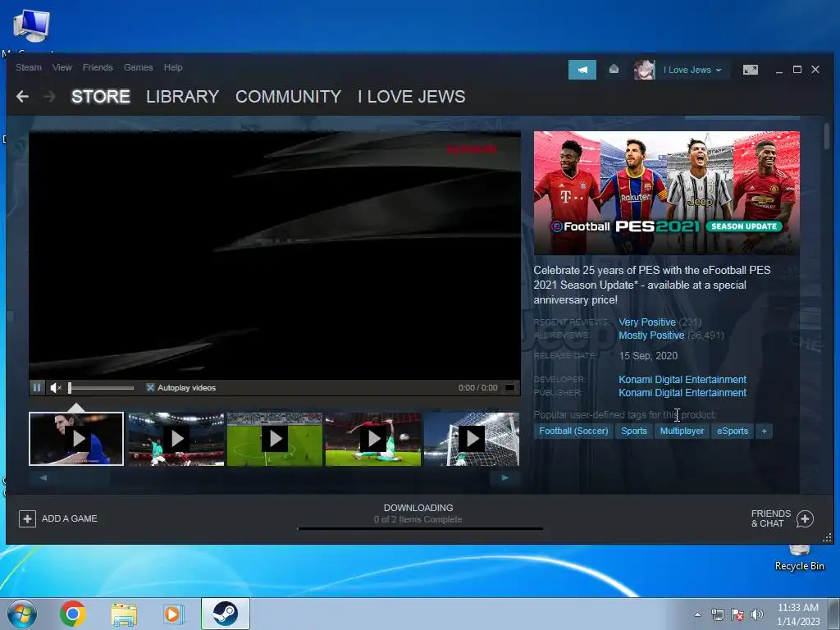Select the Sports tag
The height and width of the screenshot is (630, 840).
coord(634,431)
